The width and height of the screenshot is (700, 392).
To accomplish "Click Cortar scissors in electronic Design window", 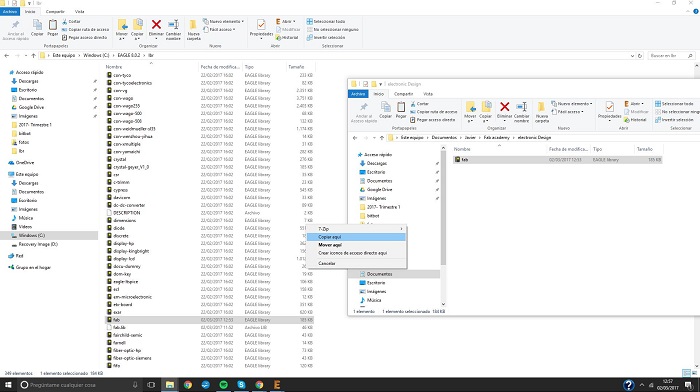I will pyautogui.click(x=413, y=104).
